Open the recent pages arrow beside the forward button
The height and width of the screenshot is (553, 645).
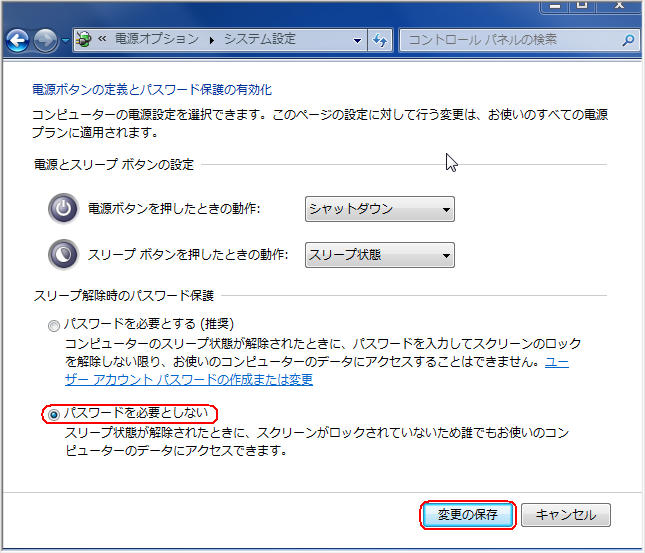[x=65, y=40]
